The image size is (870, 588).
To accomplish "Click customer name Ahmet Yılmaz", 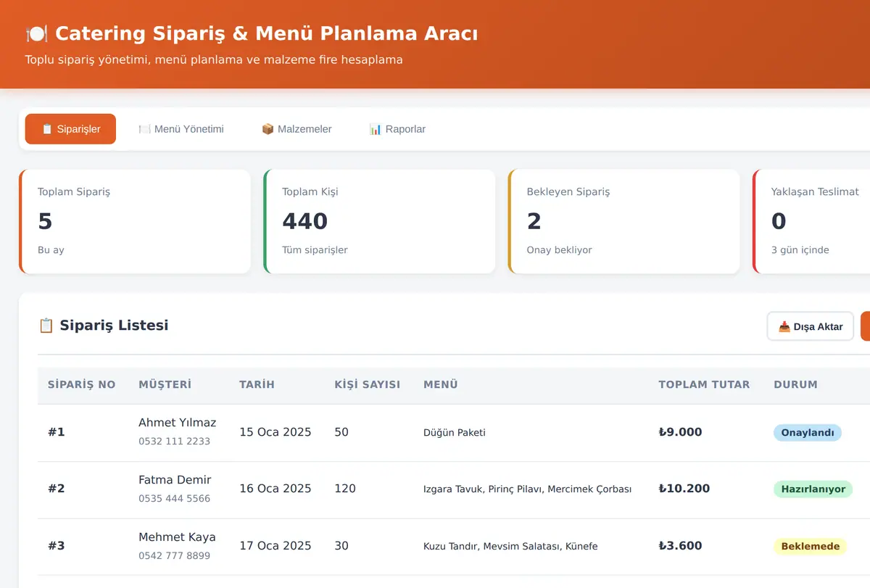I will 178,423.
